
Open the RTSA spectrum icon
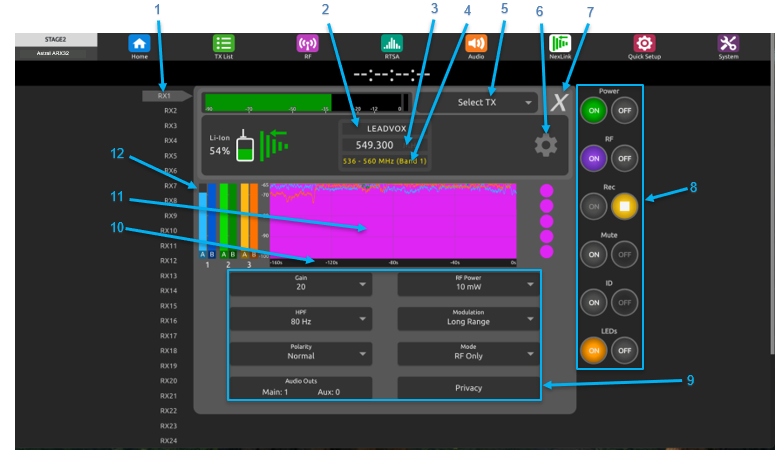392,44
